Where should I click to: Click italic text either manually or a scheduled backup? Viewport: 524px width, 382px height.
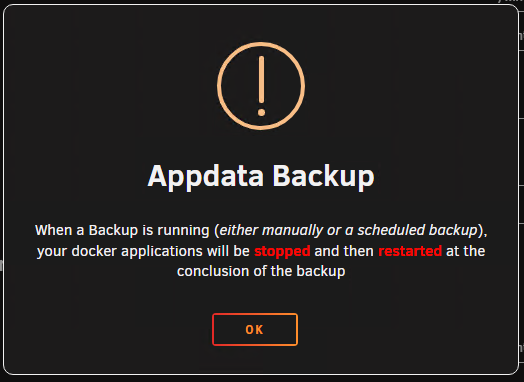[x=349, y=230]
